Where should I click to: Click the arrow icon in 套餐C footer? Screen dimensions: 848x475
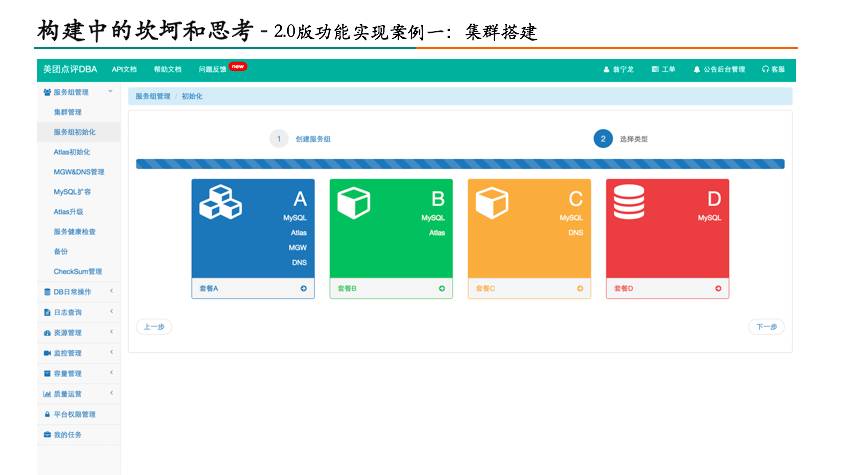[x=580, y=288]
